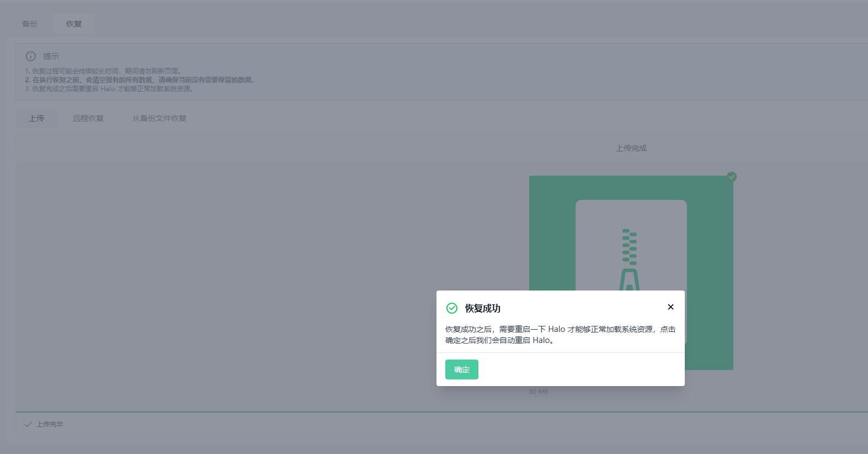Click the restart Halo message text in the dialog
The image size is (868, 454).
[x=560, y=335]
